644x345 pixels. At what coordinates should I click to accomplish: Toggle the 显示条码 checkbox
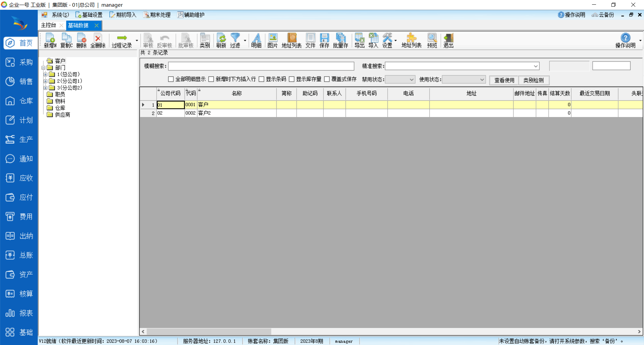(x=262, y=79)
